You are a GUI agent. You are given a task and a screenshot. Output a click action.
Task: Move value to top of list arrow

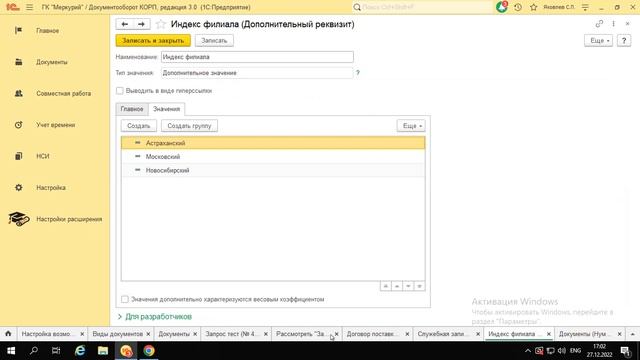[385, 286]
